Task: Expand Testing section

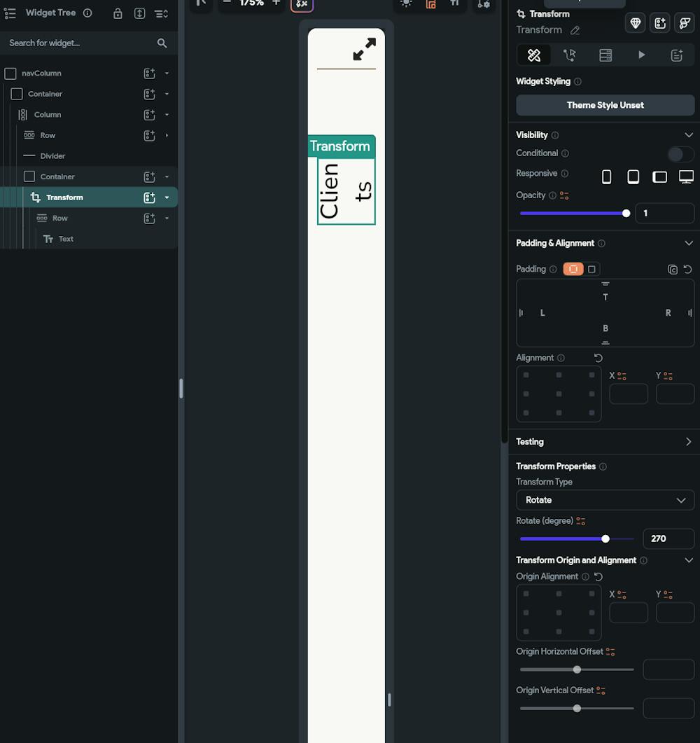Action: [689, 442]
